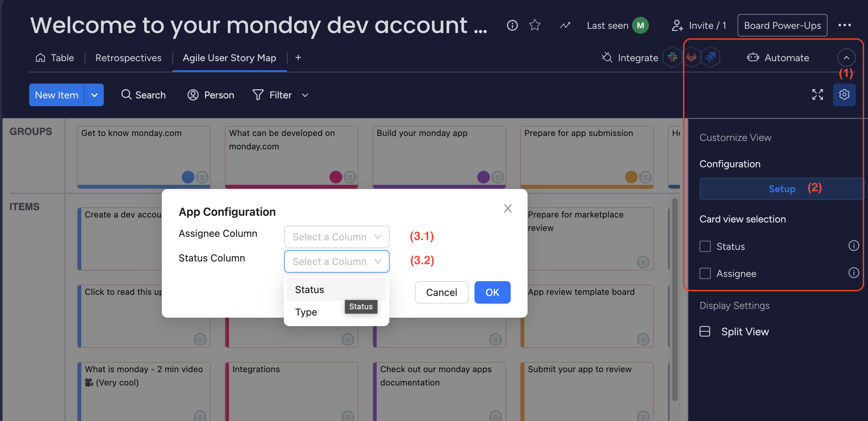The height and width of the screenshot is (421, 868).
Task: Click the Slack integration icon
Action: [x=672, y=57]
